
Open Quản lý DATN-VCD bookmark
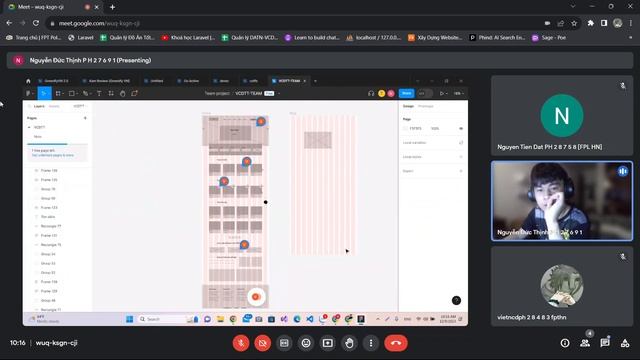coord(249,38)
